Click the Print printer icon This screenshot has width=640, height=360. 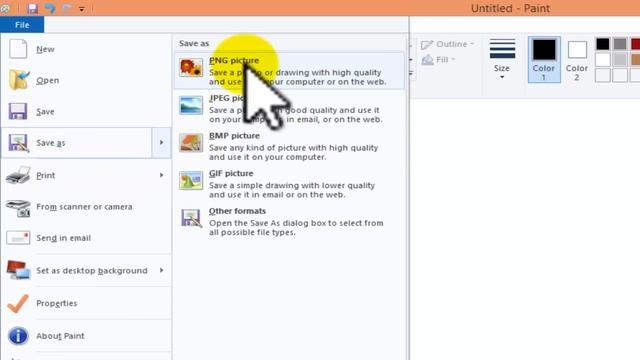[x=18, y=175]
